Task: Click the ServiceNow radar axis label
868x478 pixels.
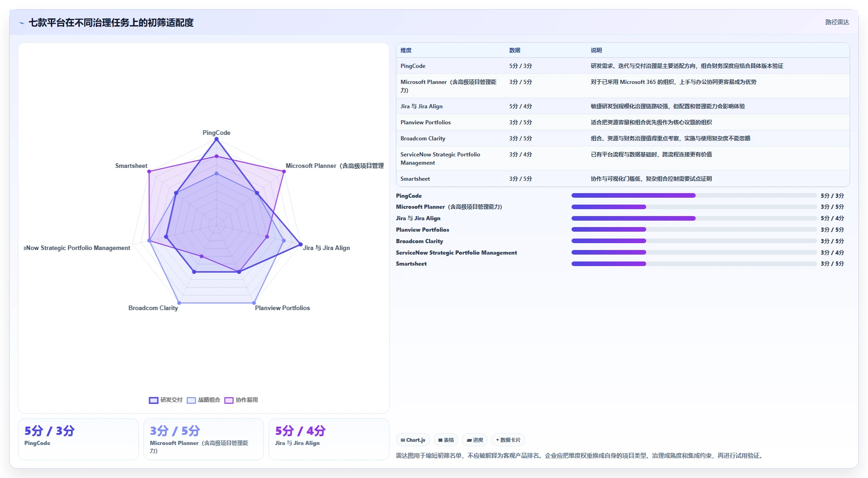Action: pos(77,248)
